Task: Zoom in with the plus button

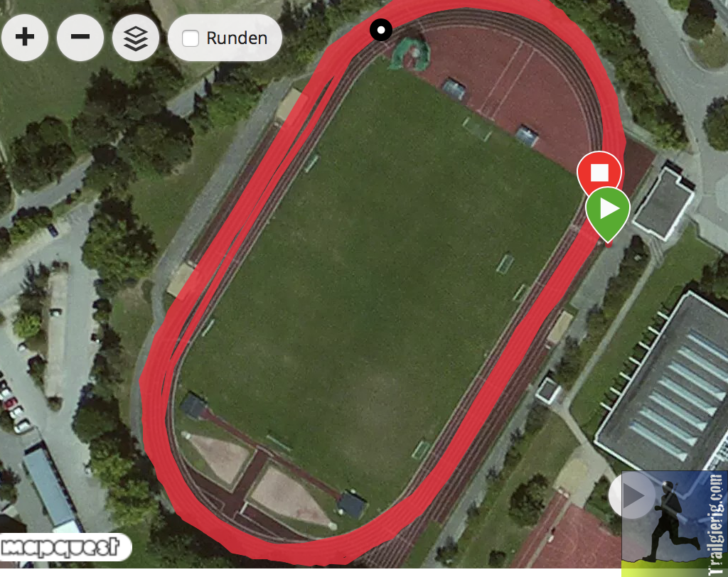Action: tap(25, 37)
